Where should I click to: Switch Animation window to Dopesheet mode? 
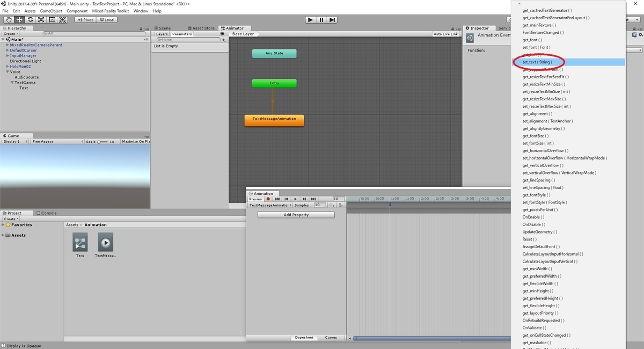304,338
